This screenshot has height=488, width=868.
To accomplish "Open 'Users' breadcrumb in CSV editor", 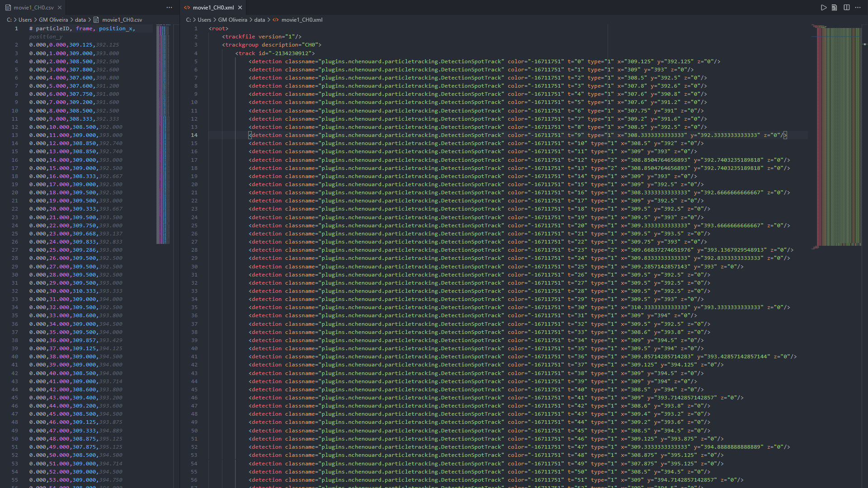I will coord(25,20).
